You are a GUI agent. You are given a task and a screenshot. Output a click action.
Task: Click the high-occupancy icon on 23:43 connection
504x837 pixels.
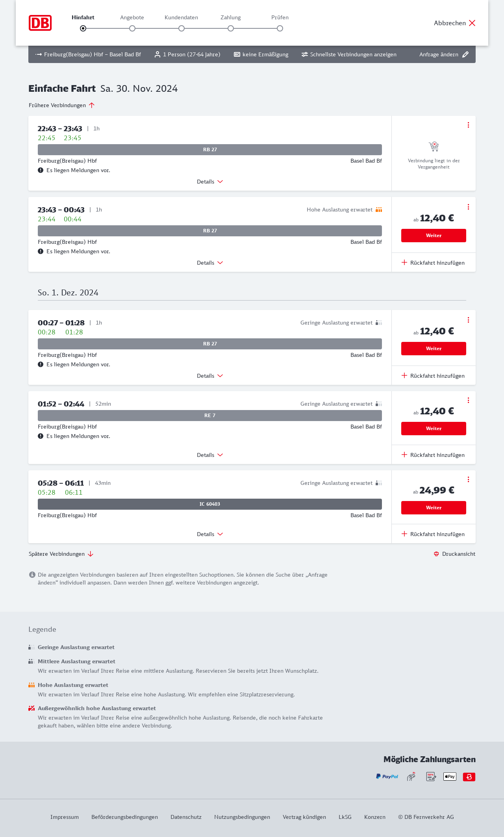click(379, 210)
